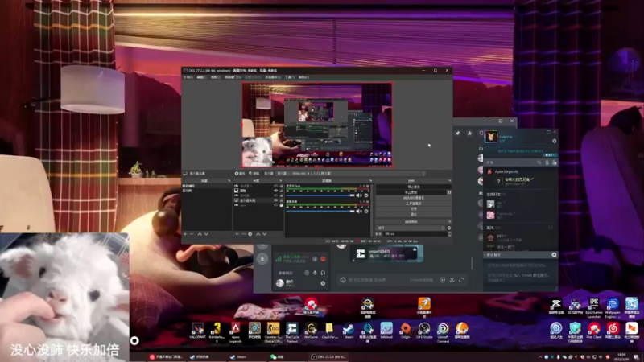Open mic/Aux audio settings gear in mixer
This screenshot has height=362, width=644.
tap(366, 195)
